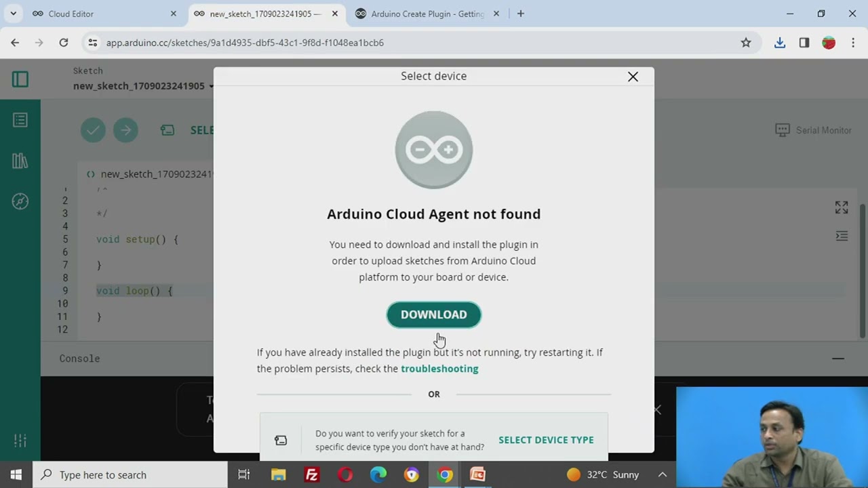Open File Explorer from taskbar
This screenshot has height=488, width=868.
click(279, 474)
